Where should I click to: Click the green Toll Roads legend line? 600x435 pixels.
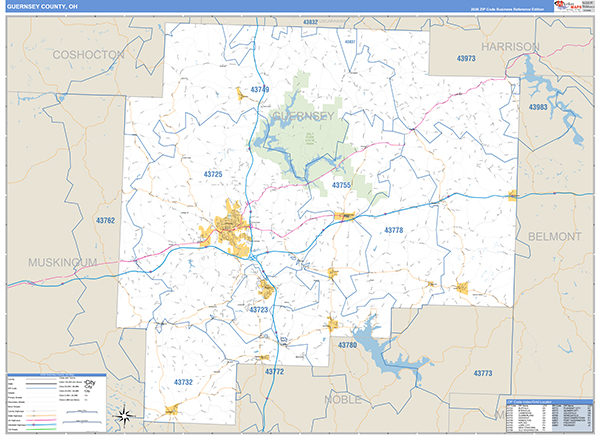(41, 429)
